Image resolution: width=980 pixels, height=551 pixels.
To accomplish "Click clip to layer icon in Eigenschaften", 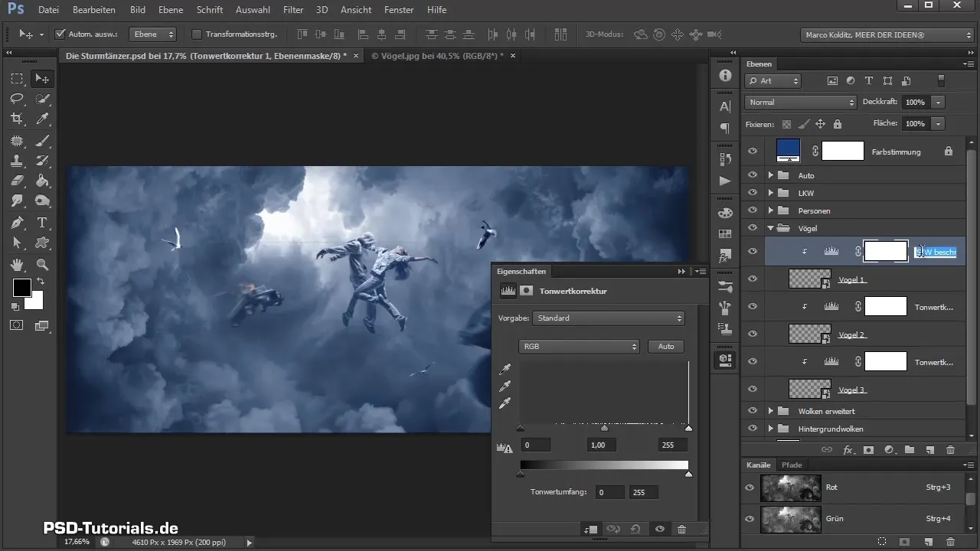I will (590, 529).
